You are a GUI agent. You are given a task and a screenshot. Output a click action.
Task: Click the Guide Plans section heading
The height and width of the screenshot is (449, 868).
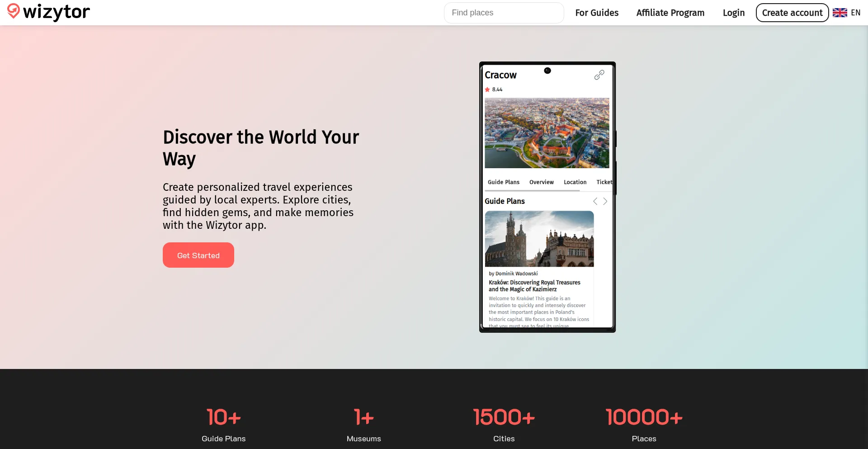[x=505, y=201]
